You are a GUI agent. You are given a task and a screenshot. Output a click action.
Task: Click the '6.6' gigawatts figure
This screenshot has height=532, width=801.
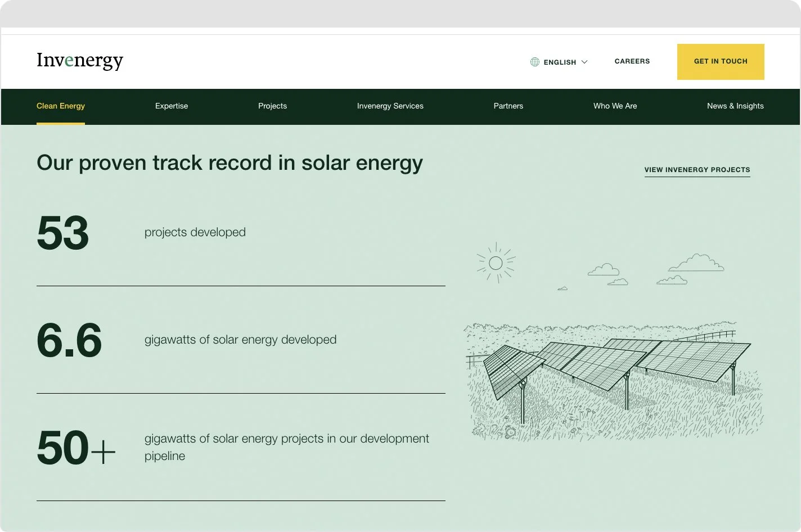click(x=69, y=340)
